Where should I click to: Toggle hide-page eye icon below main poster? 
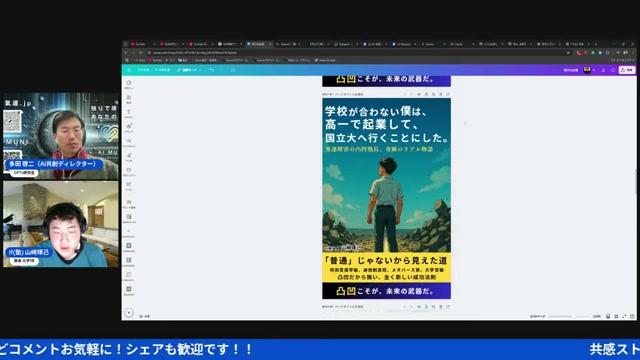tap(419, 307)
